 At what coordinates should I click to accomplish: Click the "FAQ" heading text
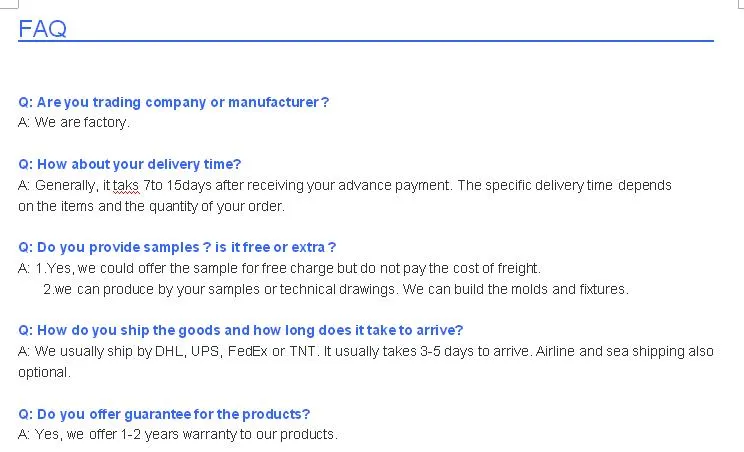click(x=42, y=28)
